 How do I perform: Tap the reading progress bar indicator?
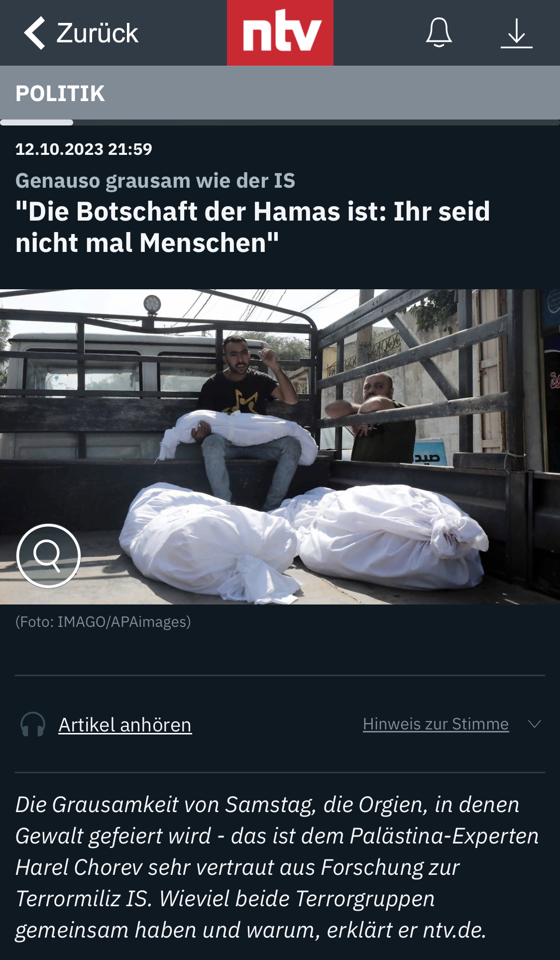36,122
